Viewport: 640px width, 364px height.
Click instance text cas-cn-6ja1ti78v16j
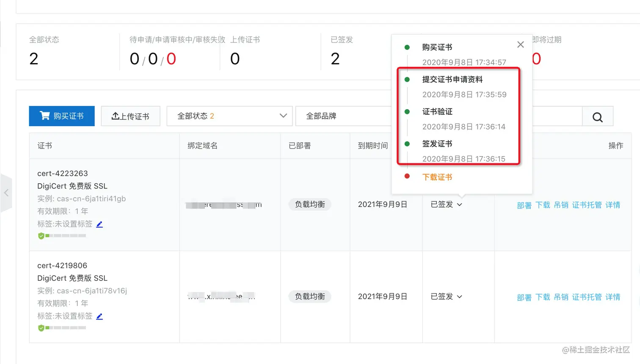[x=92, y=291]
